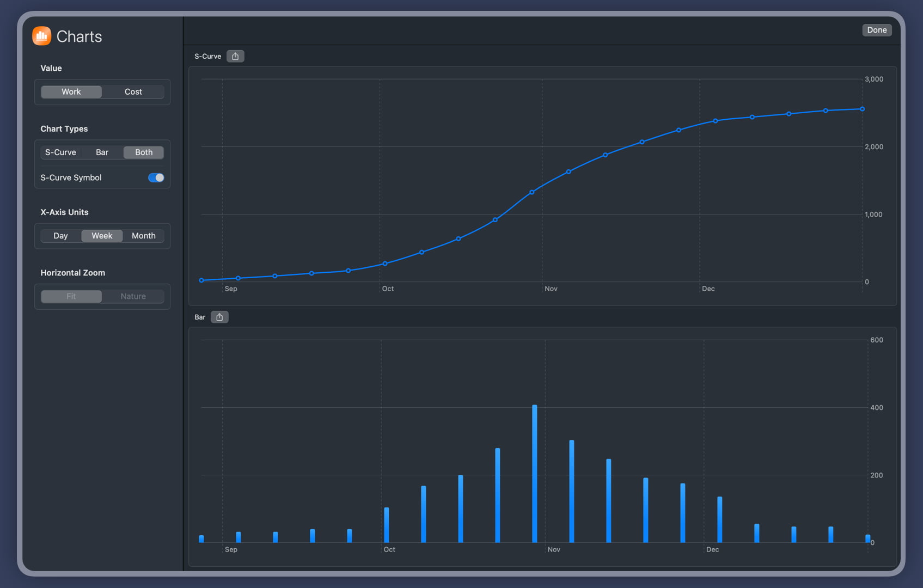The height and width of the screenshot is (588, 923).
Task: Click the Nov label on S-Curve axis
Action: [x=551, y=289]
